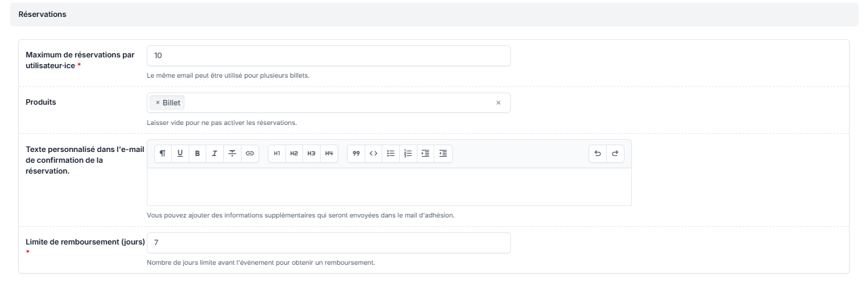Decrease the text indent
The image size is (868, 283).
pos(443,153)
